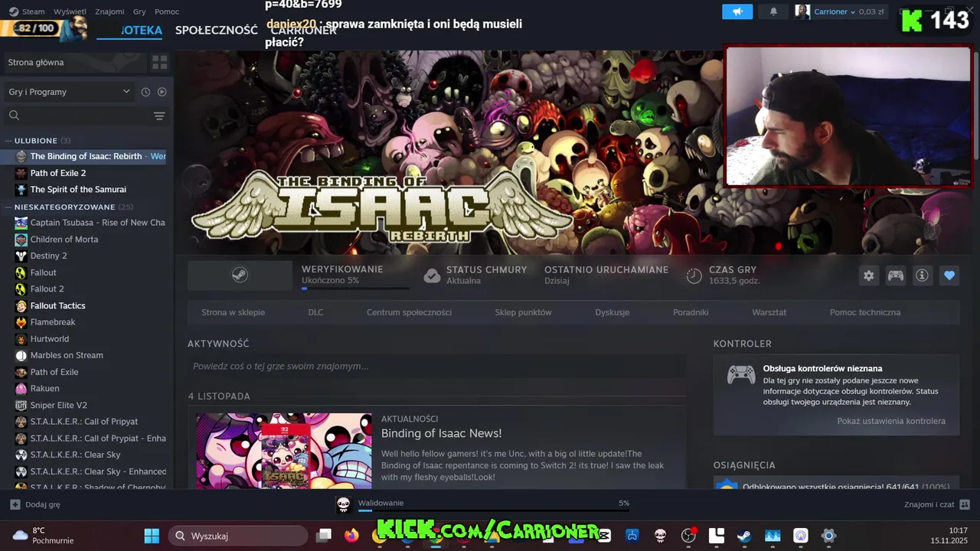Open the taskbar weather widget

43,536
